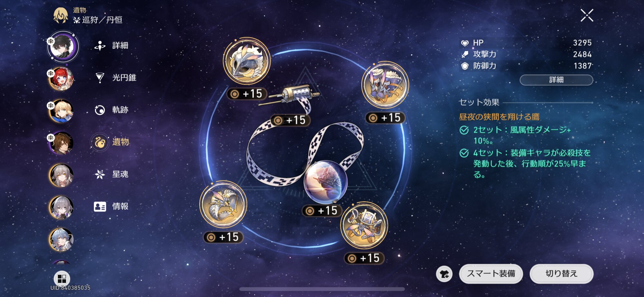Open the body armor relic slot
Viewport: 644px width, 297px height.
[364, 225]
